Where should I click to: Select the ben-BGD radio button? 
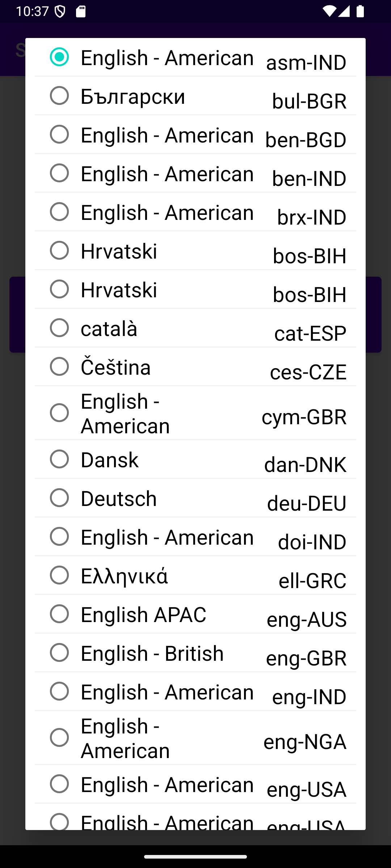tap(59, 135)
